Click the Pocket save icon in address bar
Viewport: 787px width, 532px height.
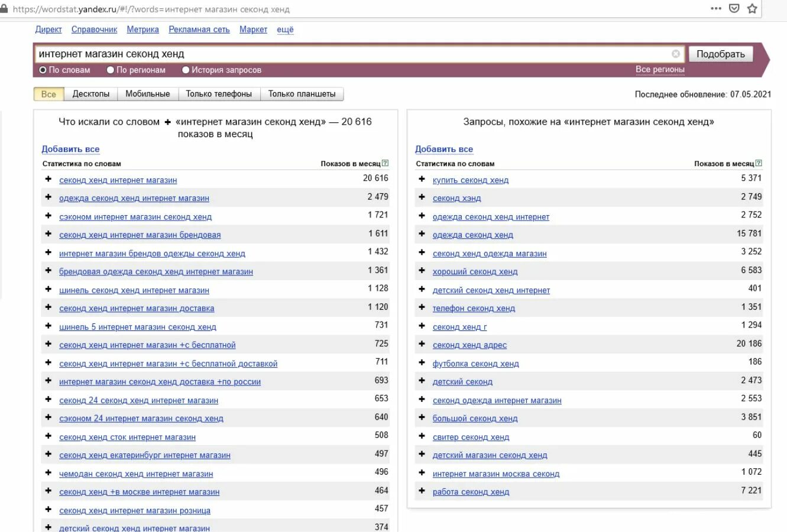click(734, 9)
